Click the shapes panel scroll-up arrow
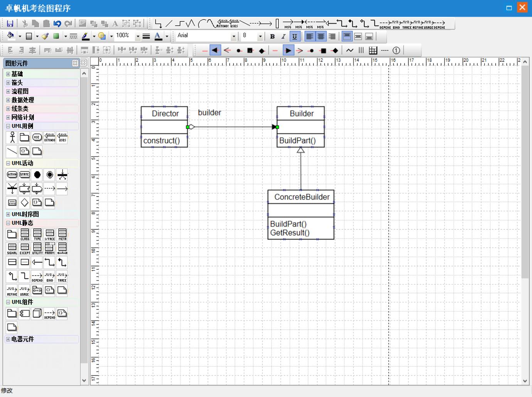The width and height of the screenshot is (532, 397). tap(84, 73)
